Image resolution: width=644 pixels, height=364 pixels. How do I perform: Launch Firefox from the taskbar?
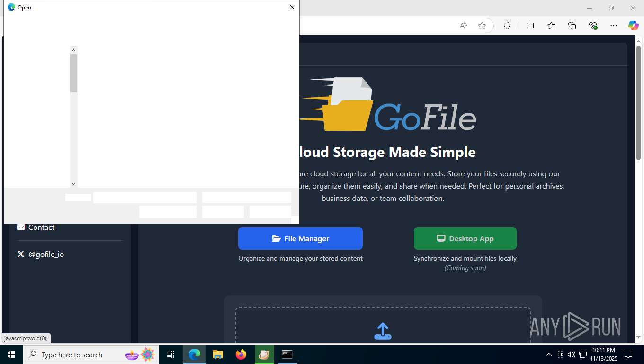click(x=241, y=355)
